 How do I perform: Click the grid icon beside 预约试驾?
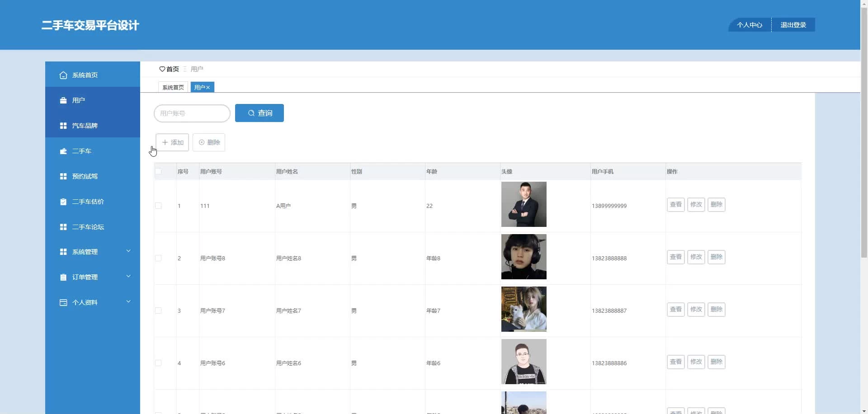[x=63, y=176]
